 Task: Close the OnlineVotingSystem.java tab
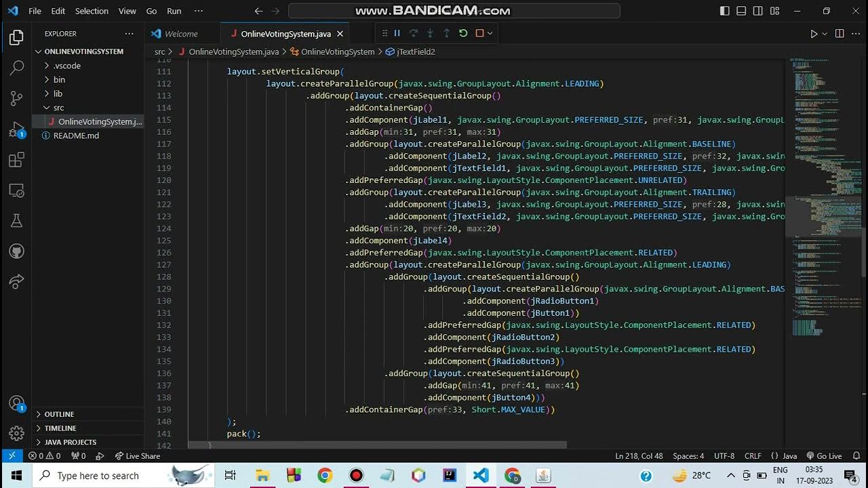pyautogui.click(x=340, y=33)
